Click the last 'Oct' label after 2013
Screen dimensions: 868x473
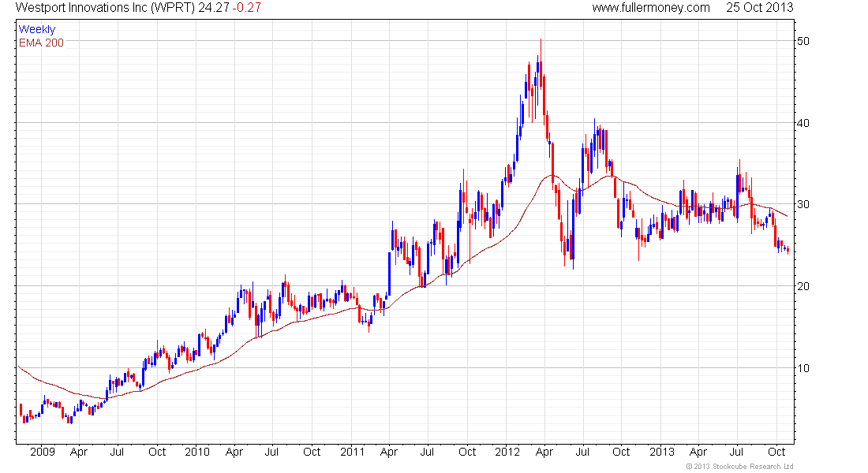pyautogui.click(x=776, y=452)
